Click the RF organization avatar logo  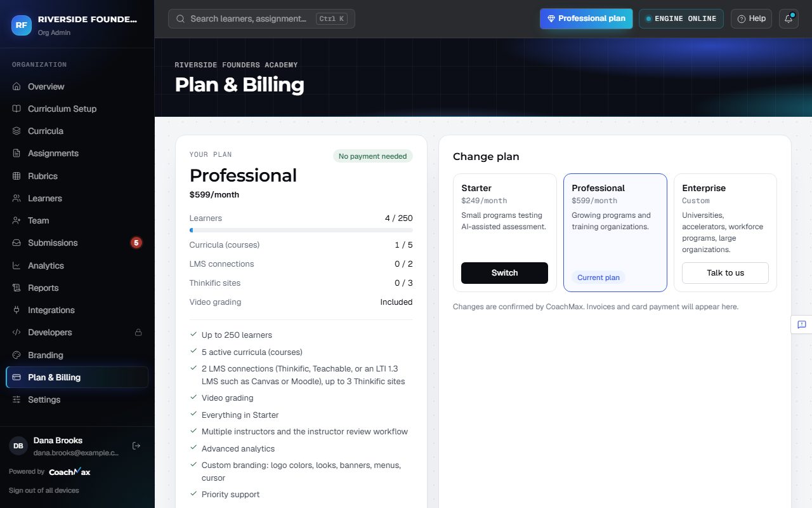(x=22, y=25)
